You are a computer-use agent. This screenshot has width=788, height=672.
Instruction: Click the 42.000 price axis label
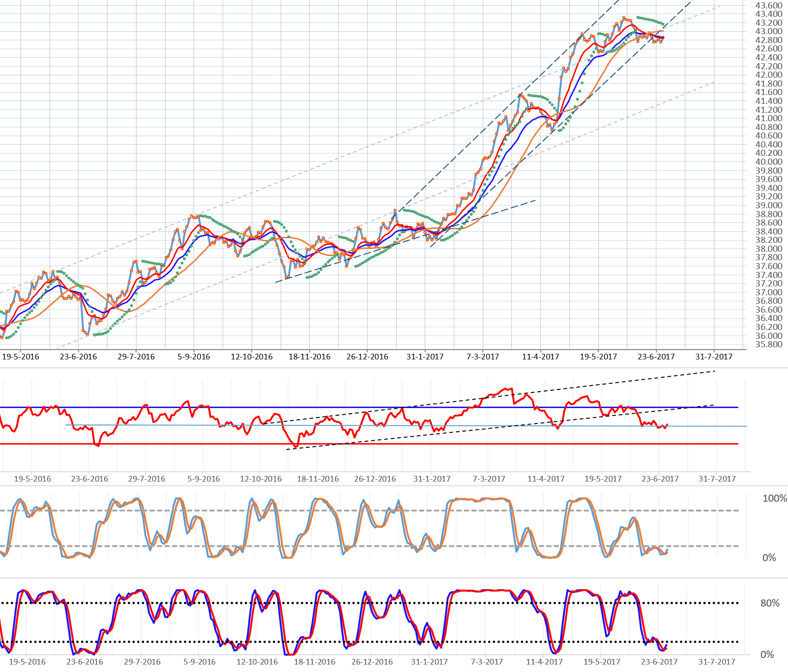pyautogui.click(x=769, y=75)
